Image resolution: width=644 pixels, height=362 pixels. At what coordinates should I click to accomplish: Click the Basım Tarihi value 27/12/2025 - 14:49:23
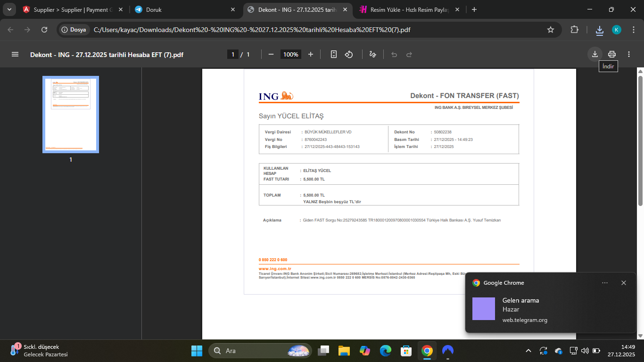point(454,140)
